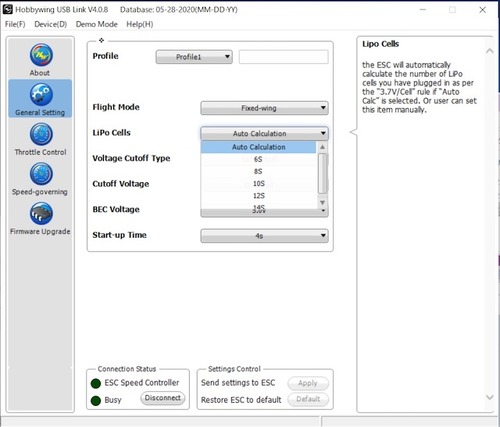Minimize the Hobbywing USB Link window
Viewport: 500px width, 427px height.
[423, 10]
